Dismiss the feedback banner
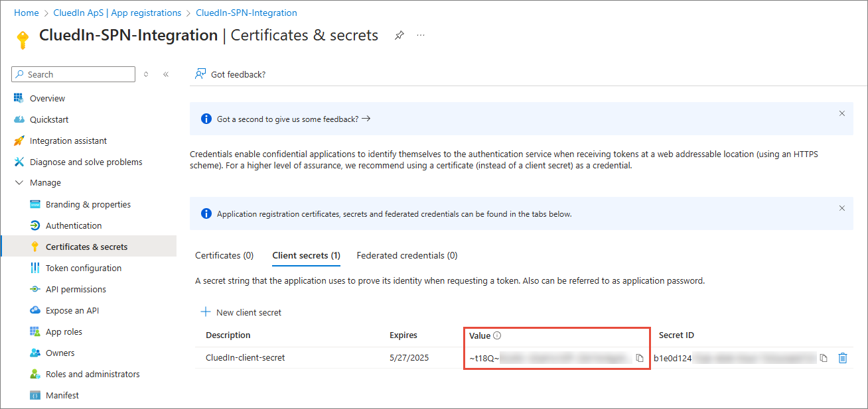 click(842, 113)
